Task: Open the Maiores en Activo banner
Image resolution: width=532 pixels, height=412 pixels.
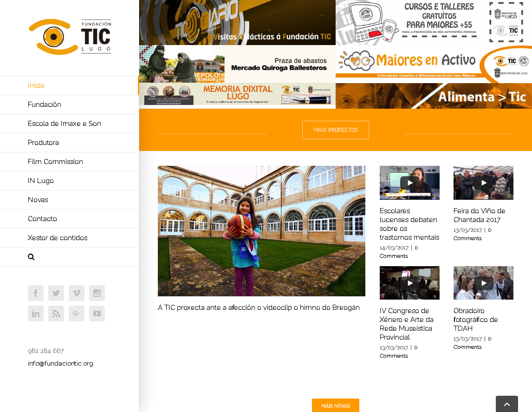Action: pyautogui.click(x=434, y=64)
